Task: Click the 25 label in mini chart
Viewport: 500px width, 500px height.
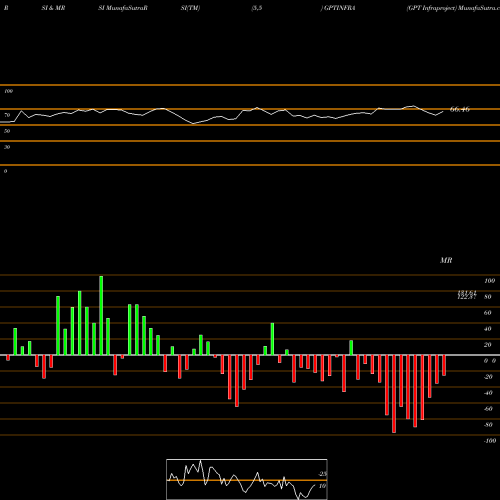Action: coord(322,474)
